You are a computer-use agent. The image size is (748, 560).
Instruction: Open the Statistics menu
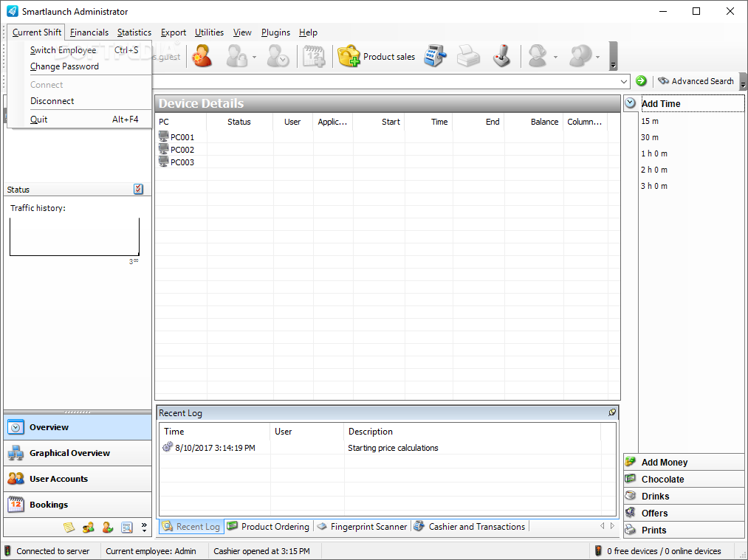(x=134, y=32)
